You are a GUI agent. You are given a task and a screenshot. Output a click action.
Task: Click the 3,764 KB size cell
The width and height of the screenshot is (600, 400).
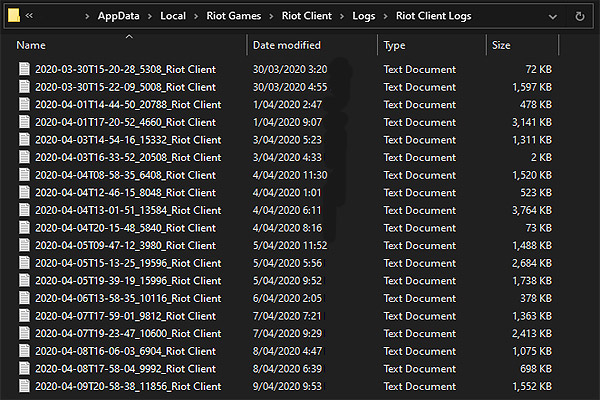pyautogui.click(x=532, y=210)
